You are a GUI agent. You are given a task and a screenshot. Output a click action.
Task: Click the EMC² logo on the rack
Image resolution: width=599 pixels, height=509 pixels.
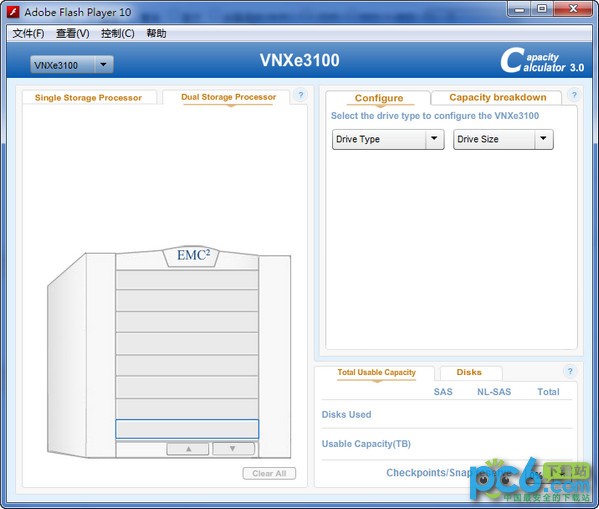(x=193, y=255)
